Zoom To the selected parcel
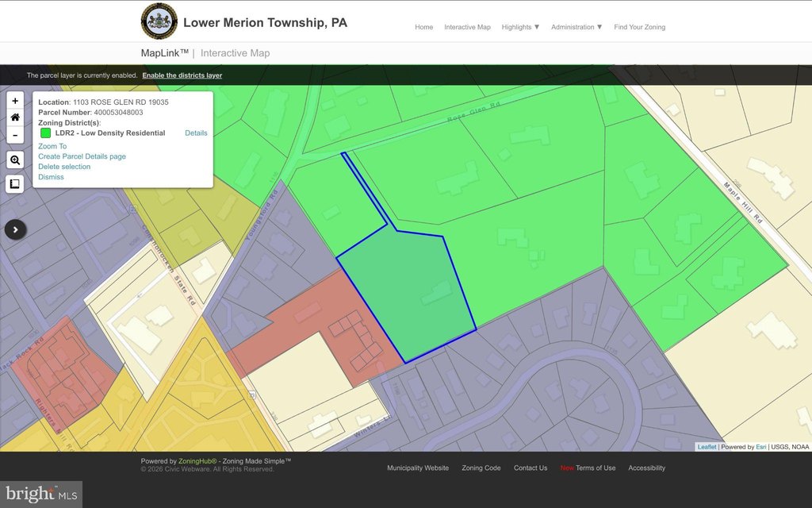 [x=52, y=146]
